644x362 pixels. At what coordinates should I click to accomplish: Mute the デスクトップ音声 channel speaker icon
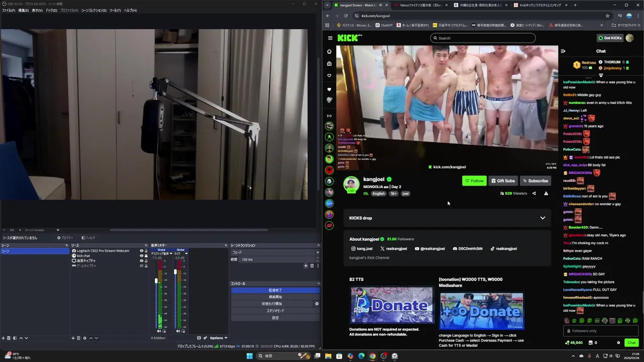point(159,331)
